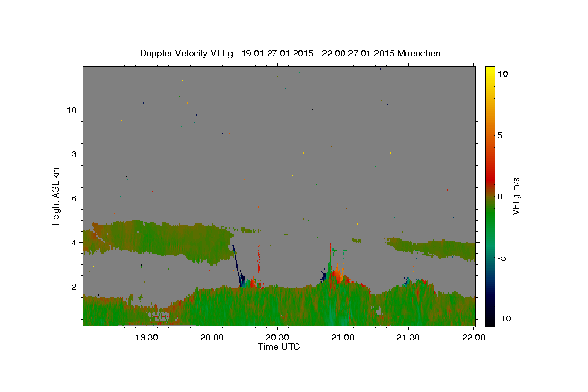Click the colorbar value 10 label
The width and height of the screenshot is (588, 392).
[502, 73]
